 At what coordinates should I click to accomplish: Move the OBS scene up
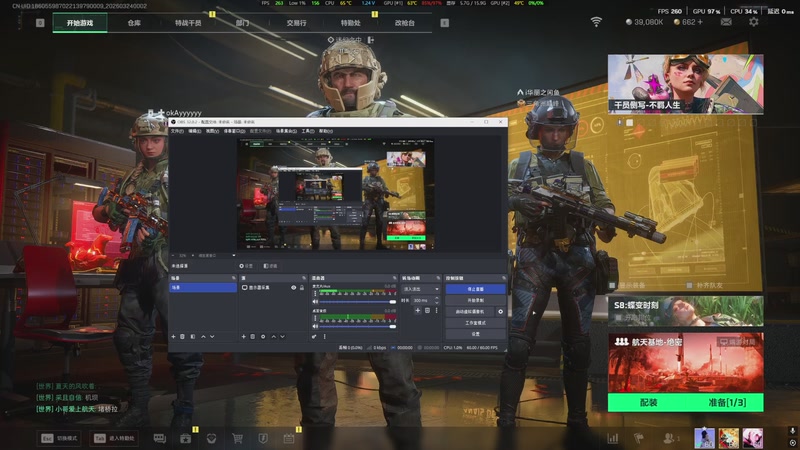pos(203,337)
